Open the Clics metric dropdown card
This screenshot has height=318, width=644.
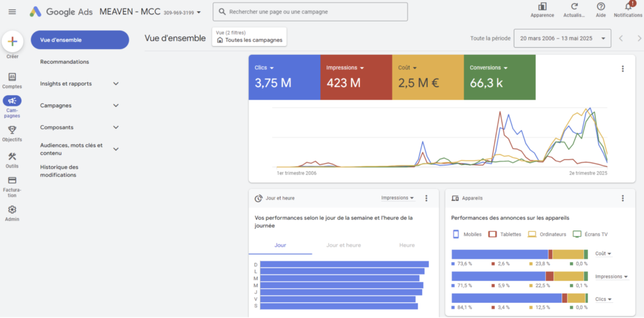pyautogui.click(x=284, y=77)
